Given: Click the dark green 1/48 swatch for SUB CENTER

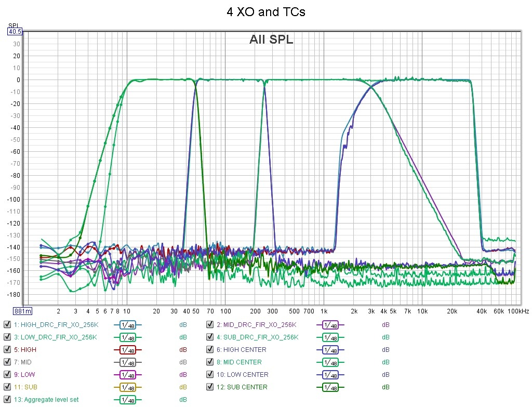Looking at the screenshot, I should pyautogui.click(x=330, y=387).
